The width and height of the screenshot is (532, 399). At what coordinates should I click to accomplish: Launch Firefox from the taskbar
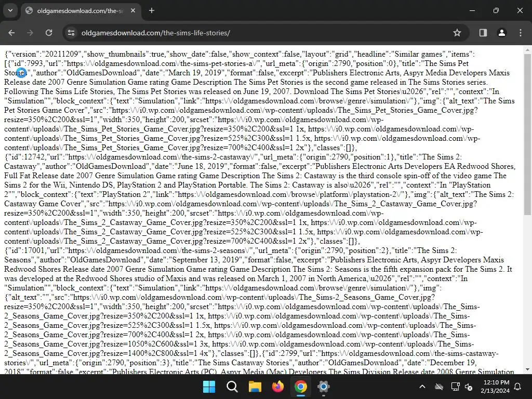278,387
